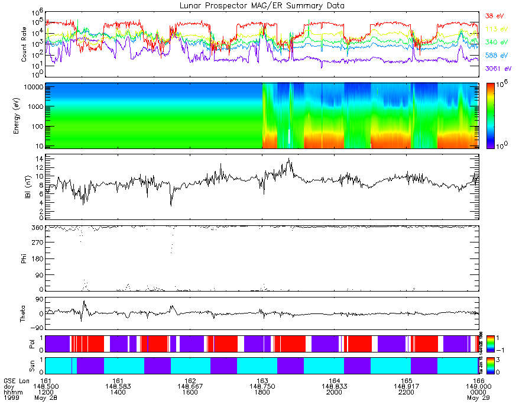
Task: Select the red '38 eV' legend label
Action: point(494,16)
